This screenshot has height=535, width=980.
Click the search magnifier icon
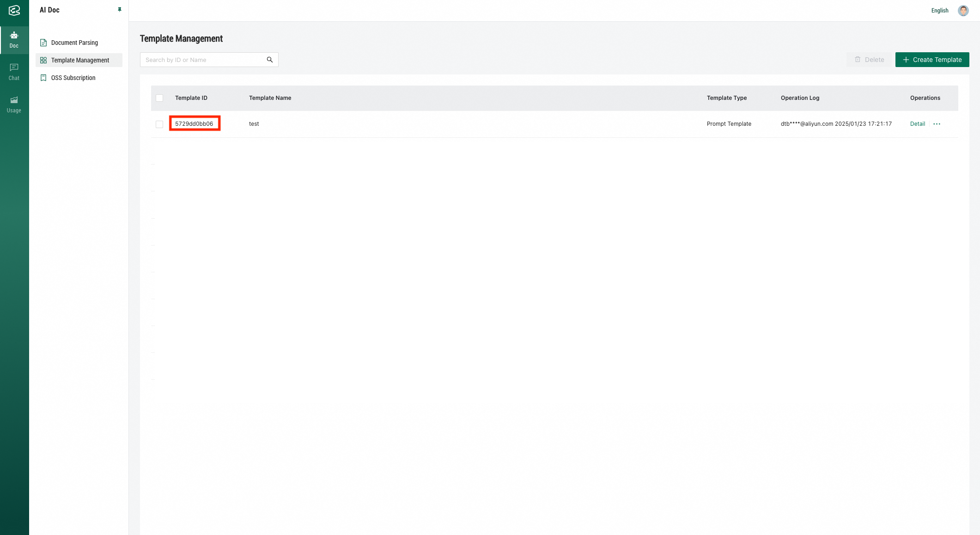(x=270, y=60)
